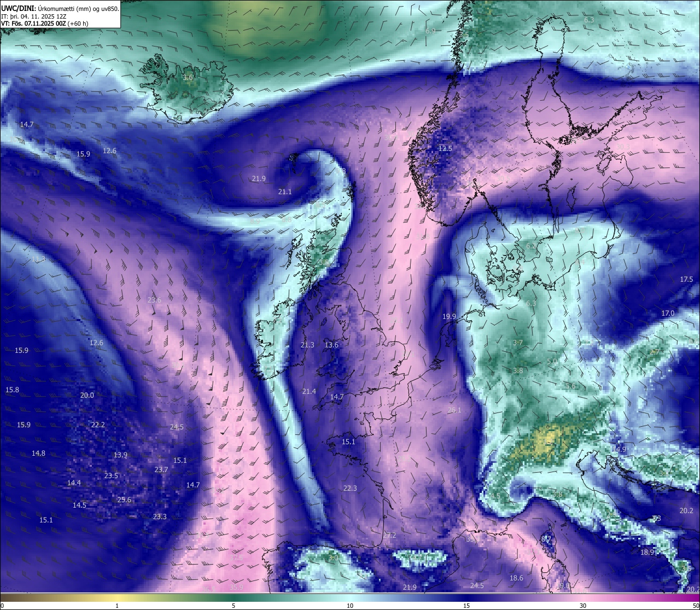Pick the pink segment of the color scale
700x610 pixels.
[583, 597]
